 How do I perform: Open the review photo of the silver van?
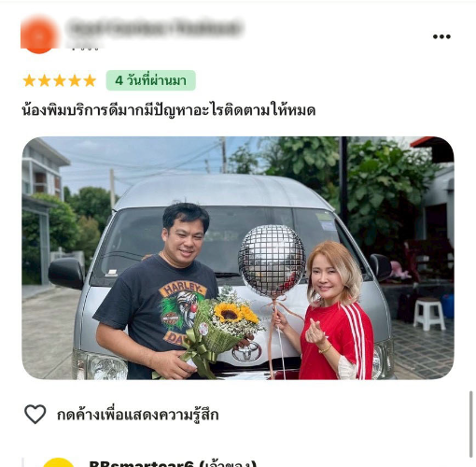(238, 258)
